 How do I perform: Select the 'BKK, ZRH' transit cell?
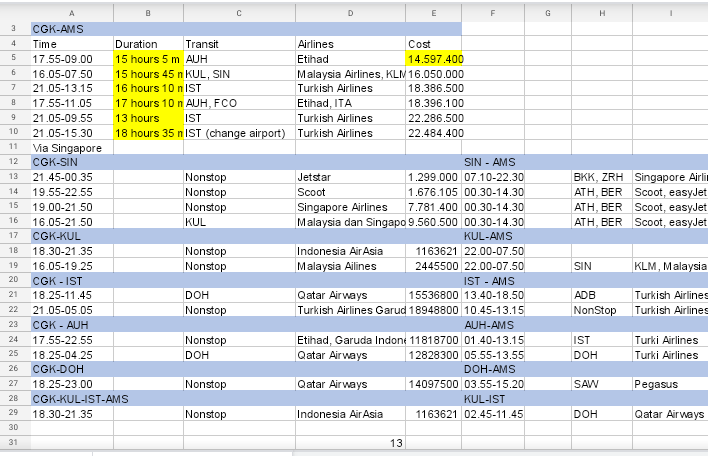pos(602,177)
